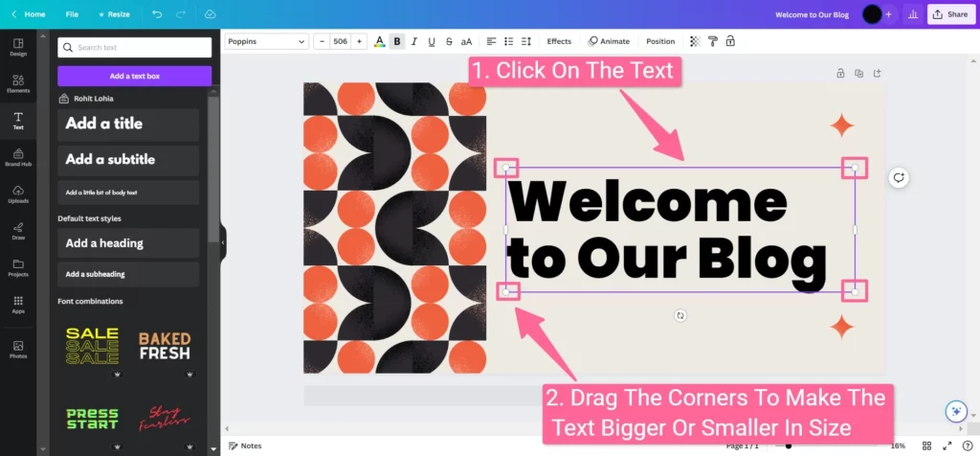
Task: Copy style with paint roller
Action: (712, 41)
